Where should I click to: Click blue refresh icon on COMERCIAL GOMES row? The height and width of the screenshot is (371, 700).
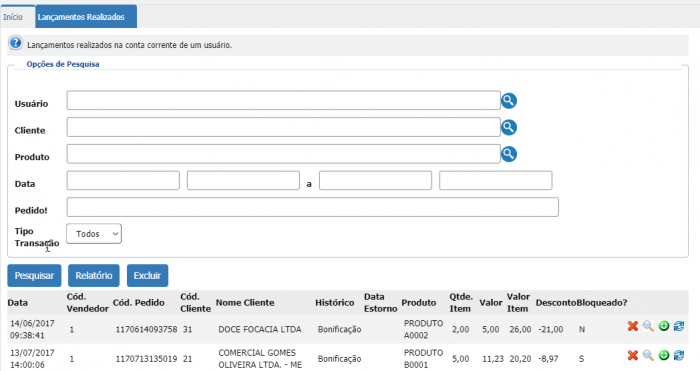click(x=679, y=355)
